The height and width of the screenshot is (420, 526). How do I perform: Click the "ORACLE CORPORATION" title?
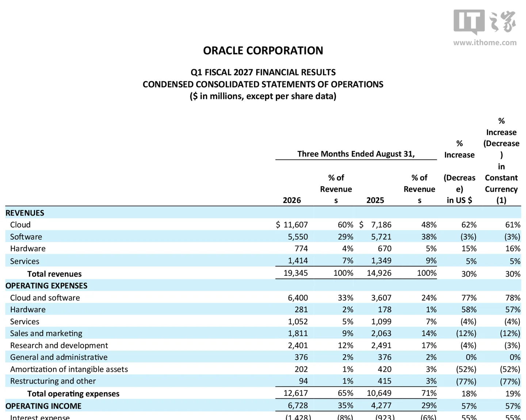pos(263,50)
